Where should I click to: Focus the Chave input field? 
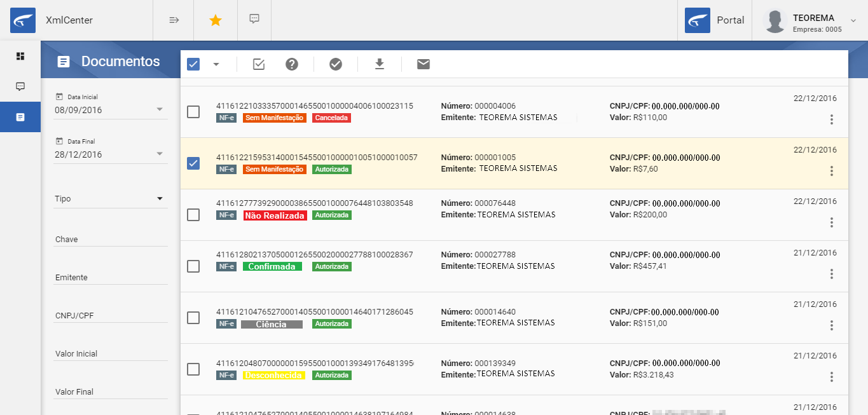point(111,240)
